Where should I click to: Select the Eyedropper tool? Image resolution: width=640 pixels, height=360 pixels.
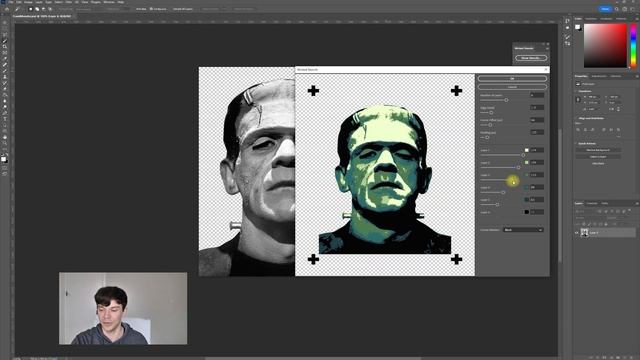coord(5,58)
